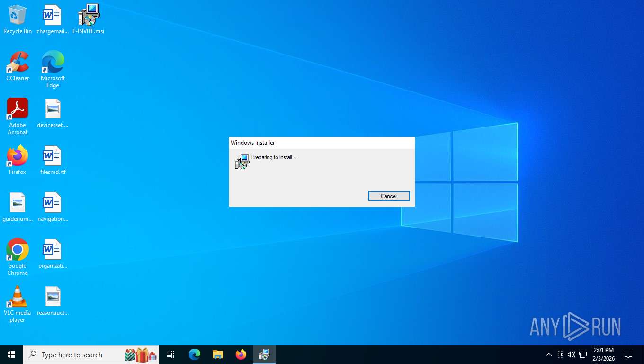Open the volume control in tray
Image resolution: width=644 pixels, height=364 pixels.
[572, 355]
